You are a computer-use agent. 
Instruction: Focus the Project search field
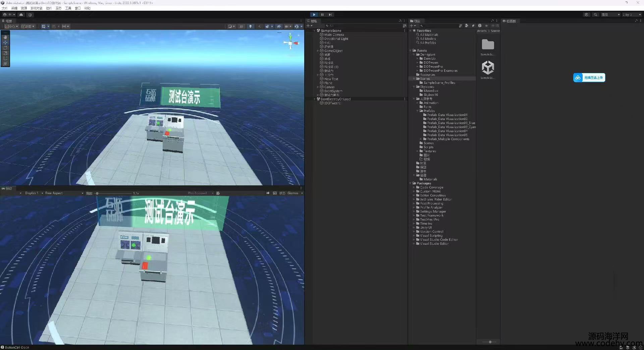point(439,26)
